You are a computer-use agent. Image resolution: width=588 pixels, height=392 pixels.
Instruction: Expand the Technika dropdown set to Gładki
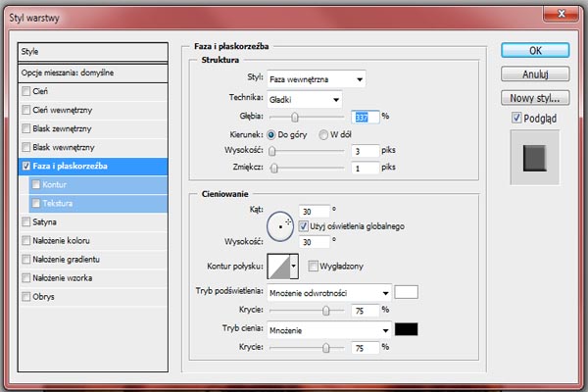(304, 98)
